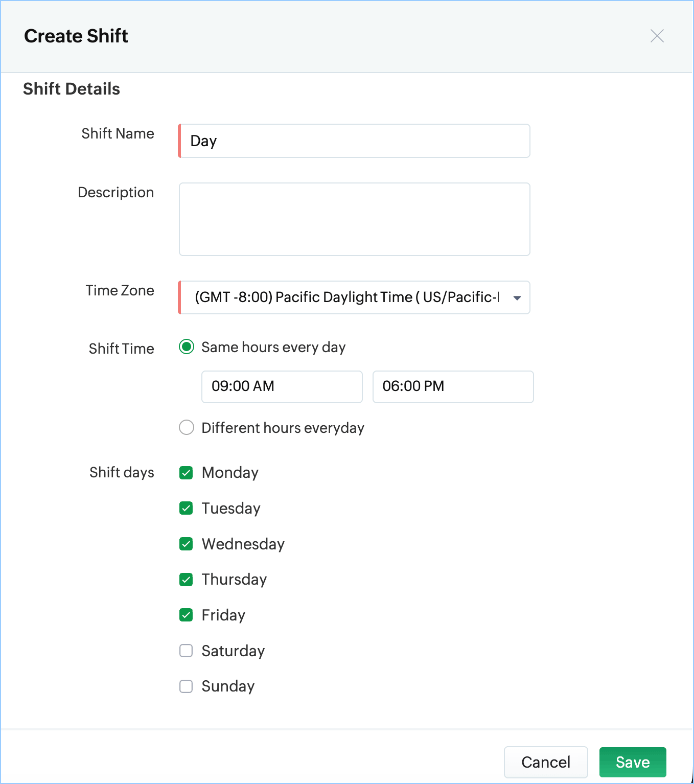The width and height of the screenshot is (694, 784).
Task: Enable the Saturday checkbox
Action: pyautogui.click(x=186, y=651)
